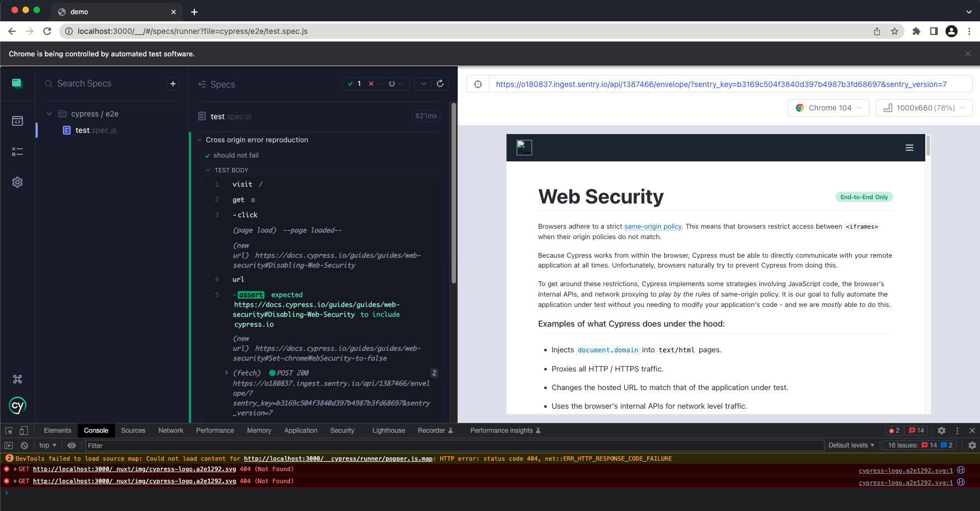The height and width of the screenshot is (511, 980).
Task: Rerun all tests with the refresh icon
Action: (441, 83)
